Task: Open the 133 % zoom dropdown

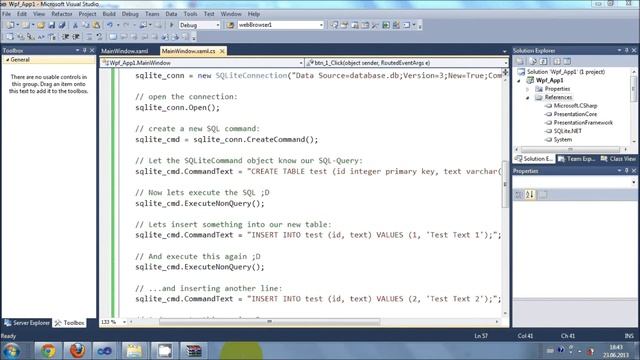Action: [124, 322]
